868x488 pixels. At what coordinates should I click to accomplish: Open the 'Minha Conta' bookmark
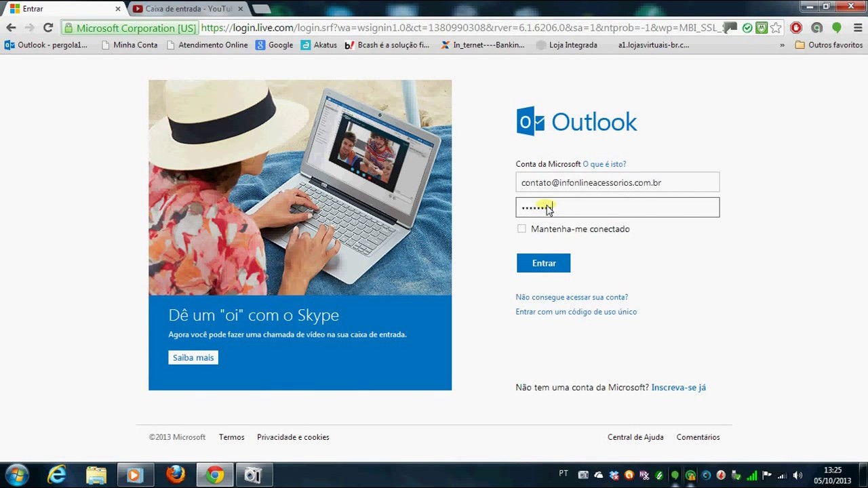129,45
